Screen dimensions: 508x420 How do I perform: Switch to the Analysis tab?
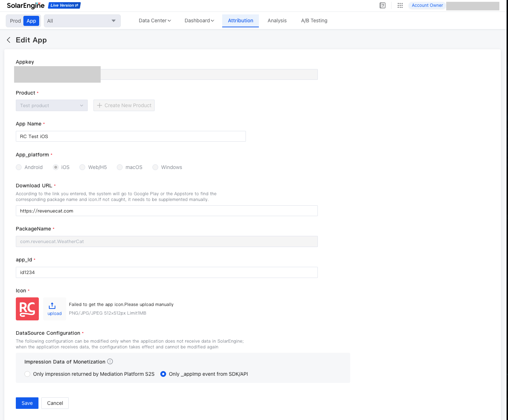click(x=277, y=20)
